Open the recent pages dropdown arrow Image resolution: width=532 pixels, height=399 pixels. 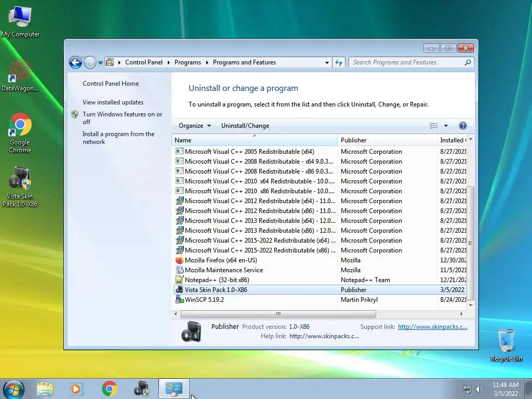pos(100,63)
